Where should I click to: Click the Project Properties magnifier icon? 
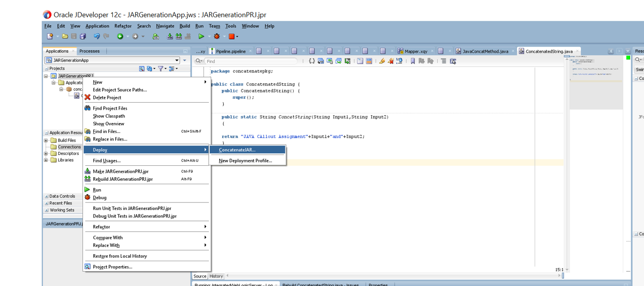point(87,267)
